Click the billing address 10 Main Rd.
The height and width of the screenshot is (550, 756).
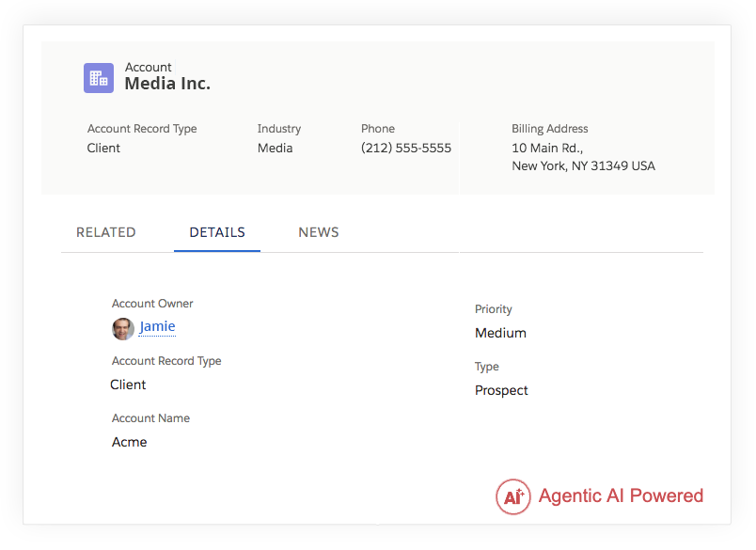(547, 148)
